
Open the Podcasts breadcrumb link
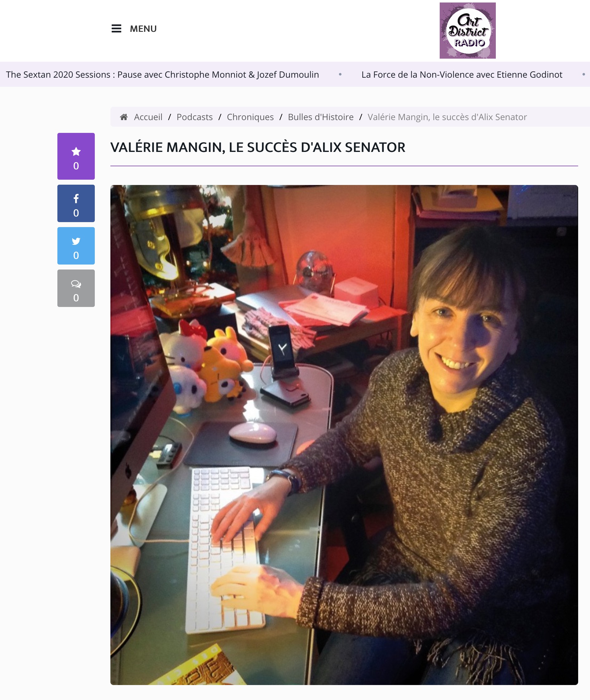click(x=195, y=117)
